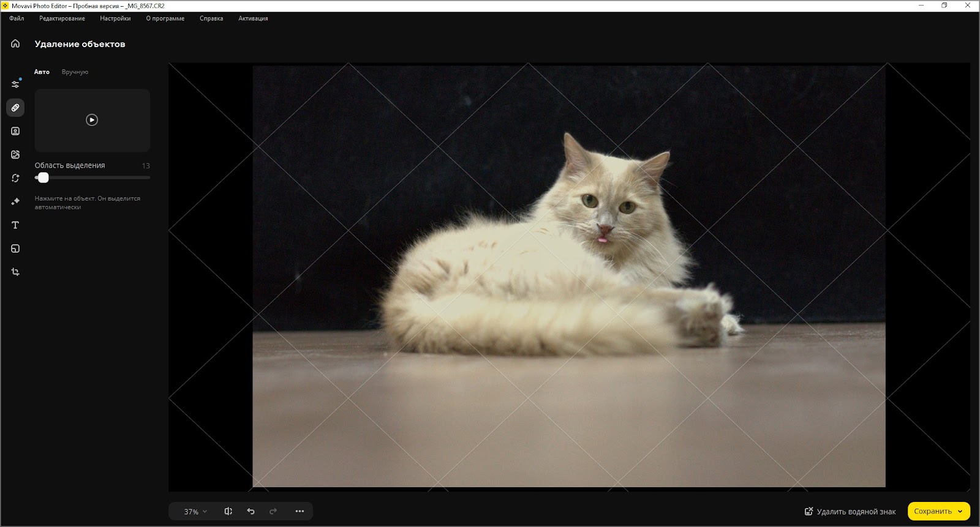This screenshot has height=527, width=980.
Task: Toggle before/after compare view
Action: [228, 511]
